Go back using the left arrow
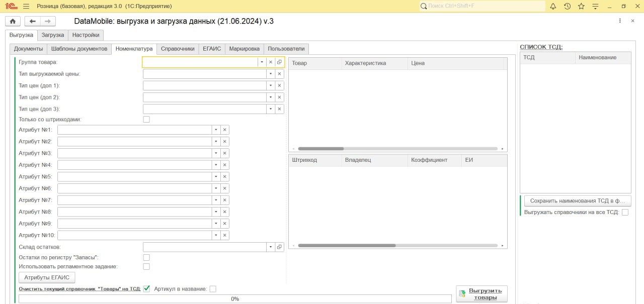Screen dimensions: 644x304 pyautogui.click(x=33, y=21)
